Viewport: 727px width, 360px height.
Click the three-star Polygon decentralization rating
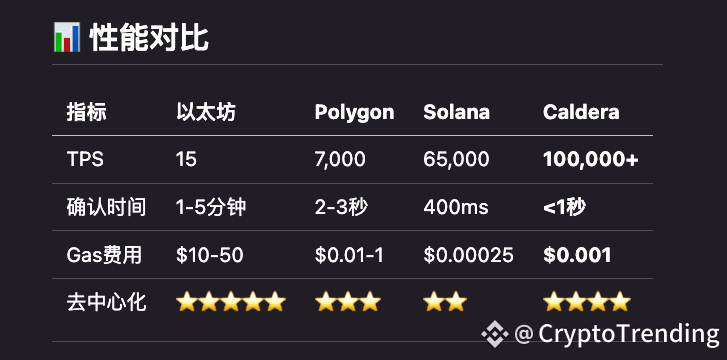[x=348, y=302]
